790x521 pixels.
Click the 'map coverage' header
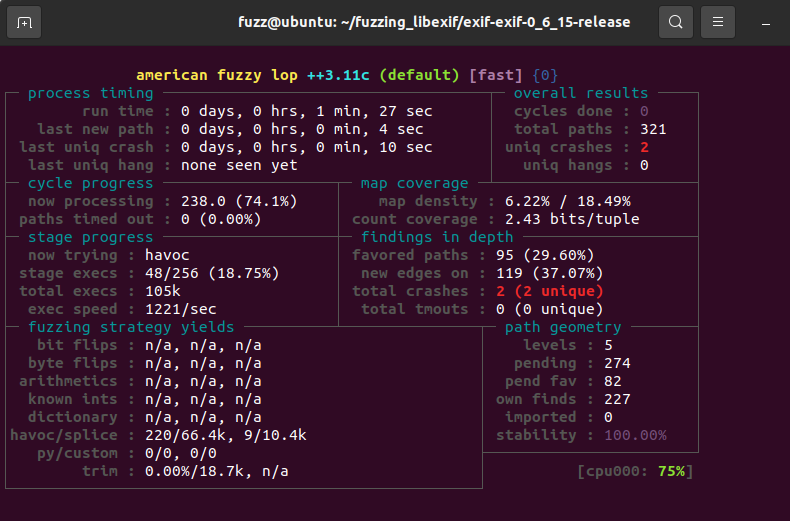(x=415, y=183)
